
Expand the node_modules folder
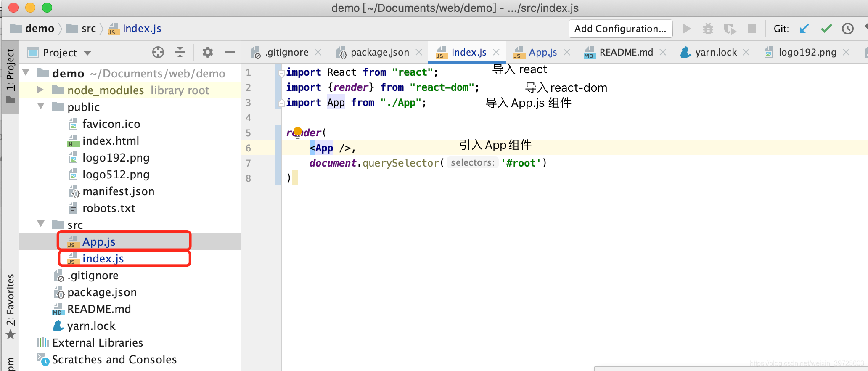(x=40, y=90)
